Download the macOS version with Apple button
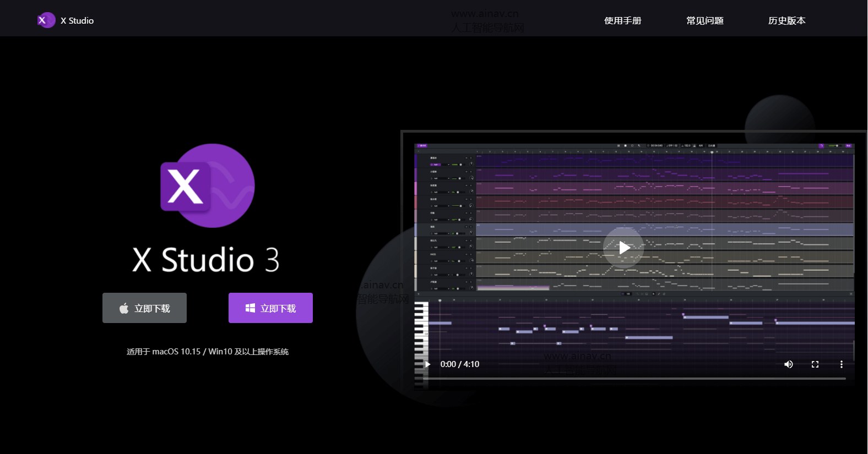868x454 pixels. tap(144, 308)
